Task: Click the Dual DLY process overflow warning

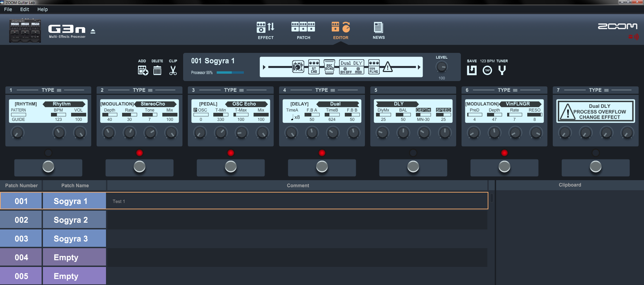Action: pyautogui.click(x=596, y=112)
